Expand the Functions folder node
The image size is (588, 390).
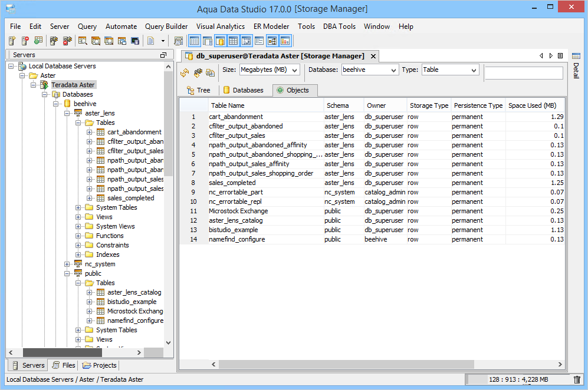click(78, 236)
